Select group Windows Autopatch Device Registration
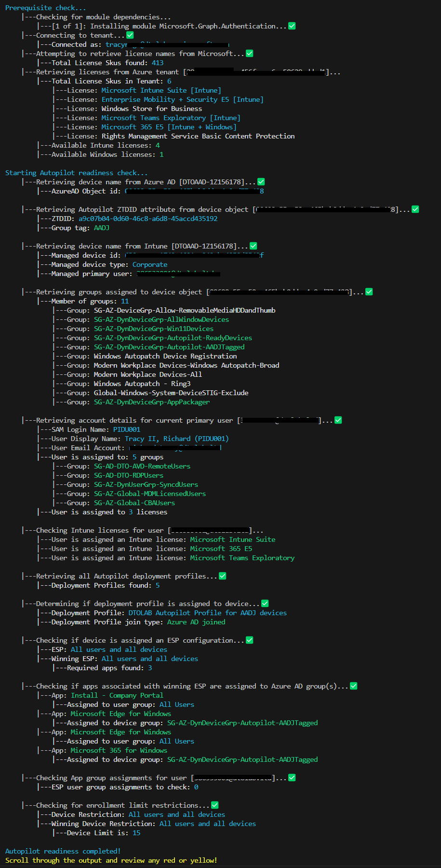Screen dimensions: 441x868 click(x=165, y=356)
